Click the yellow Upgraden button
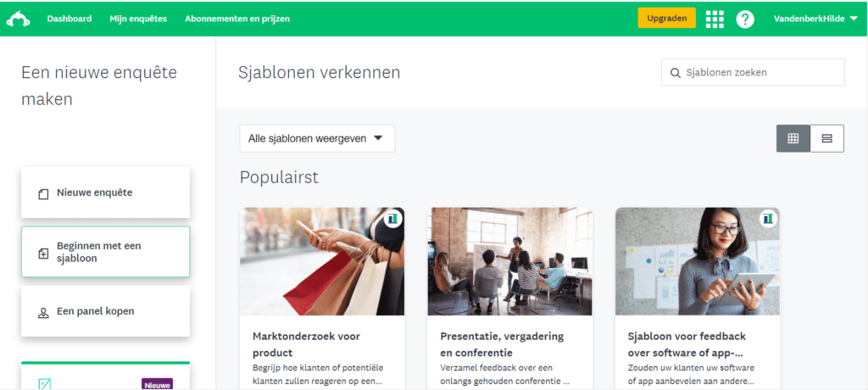Image resolution: width=868 pixels, height=390 pixels. click(x=667, y=18)
